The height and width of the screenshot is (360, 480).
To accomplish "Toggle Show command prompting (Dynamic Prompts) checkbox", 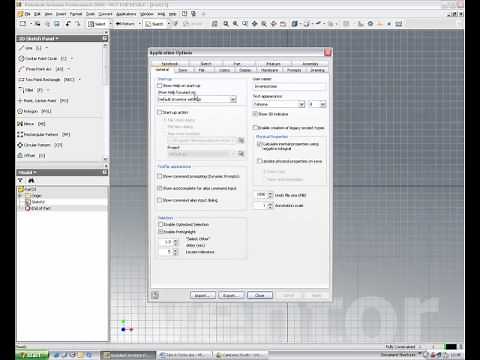I will (160, 176).
